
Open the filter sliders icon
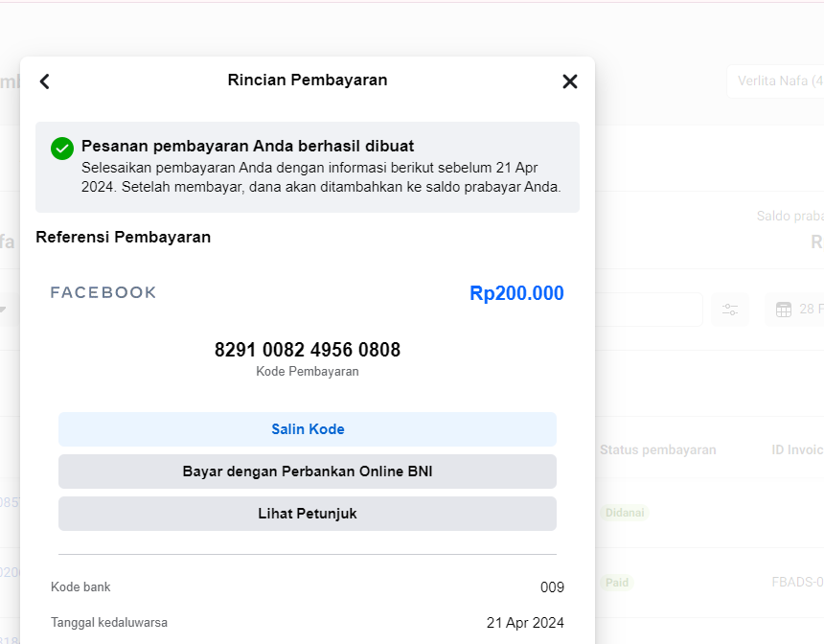click(x=730, y=310)
